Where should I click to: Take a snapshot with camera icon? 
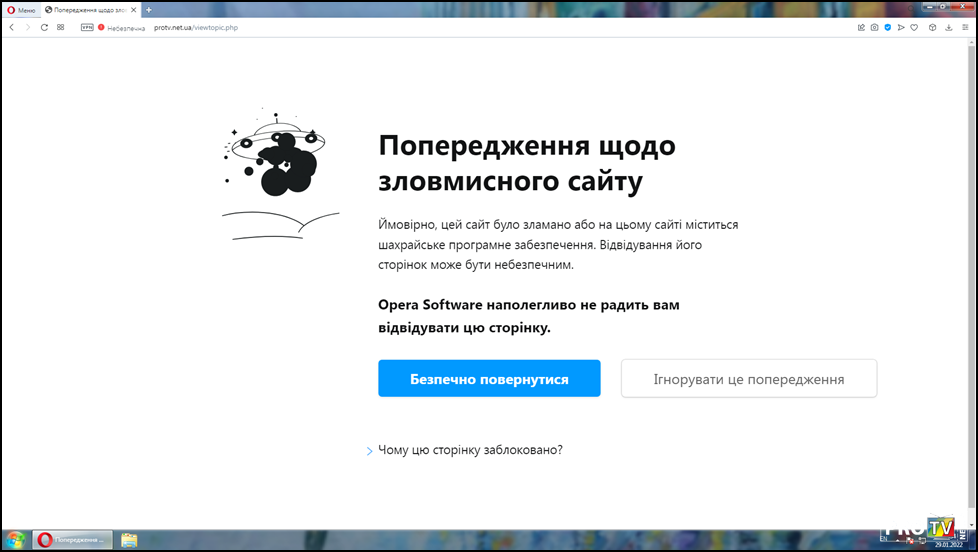[874, 27]
